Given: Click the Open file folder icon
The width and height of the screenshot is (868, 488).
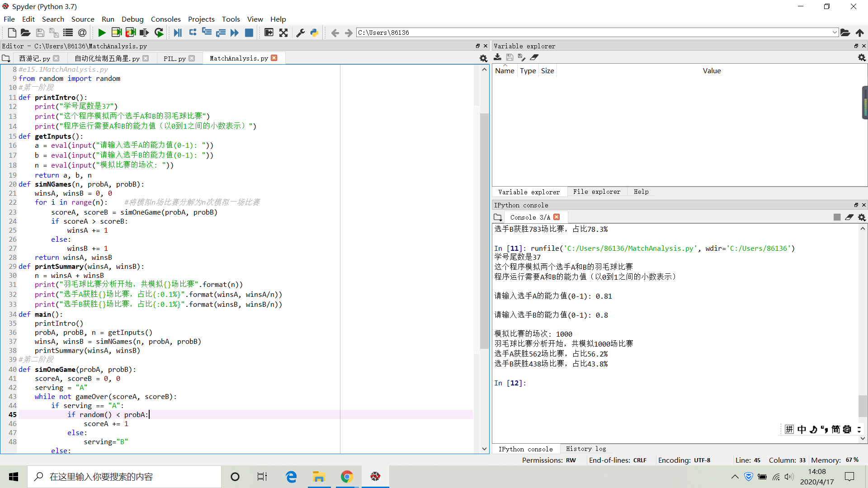Looking at the screenshot, I should [x=26, y=33].
